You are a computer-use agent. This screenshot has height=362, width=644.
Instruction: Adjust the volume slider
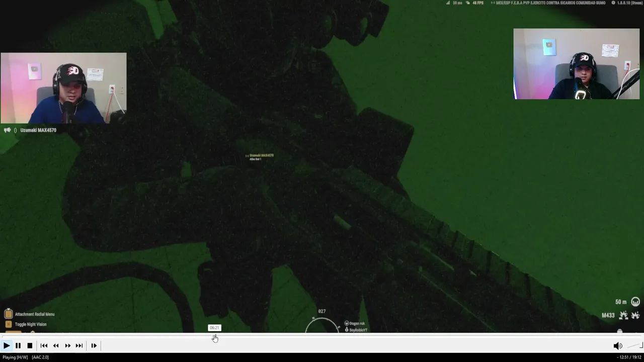pyautogui.click(x=635, y=345)
